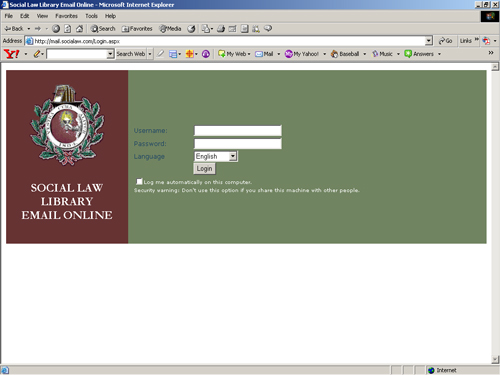500x375 pixels.
Task: Click the Refresh page icon
Action: [x=68, y=29]
